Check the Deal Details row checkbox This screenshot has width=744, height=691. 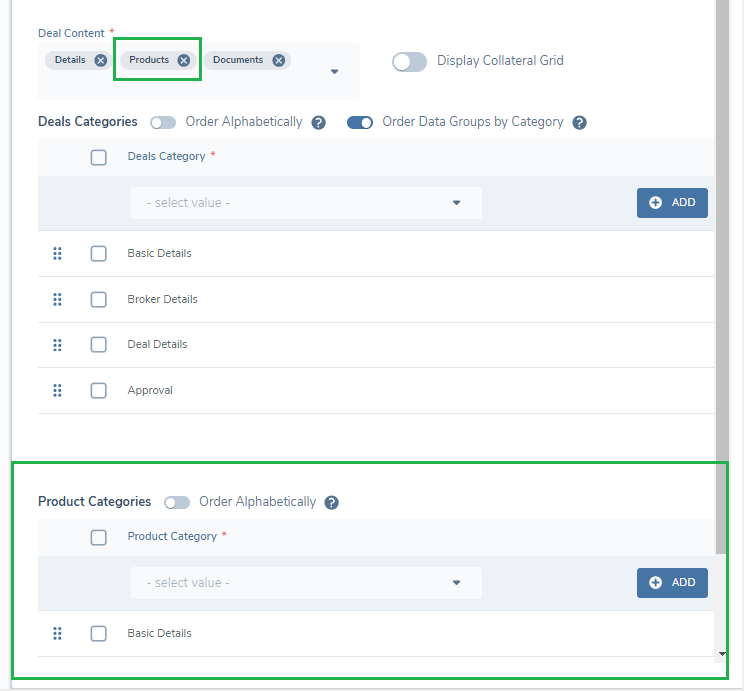[x=98, y=345]
